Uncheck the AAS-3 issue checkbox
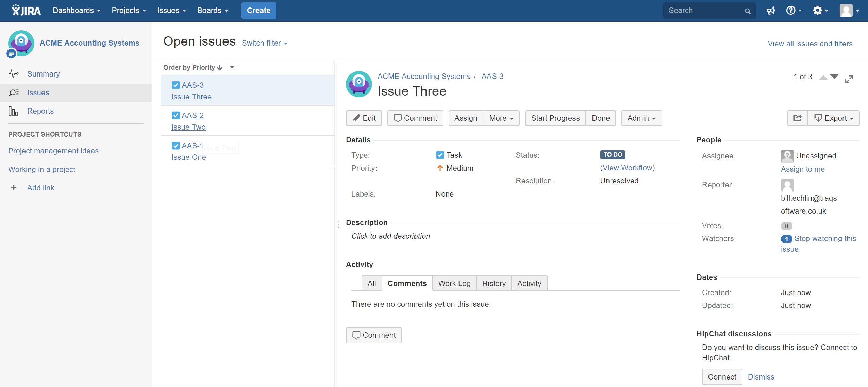Image resolution: width=868 pixels, height=387 pixels. (175, 85)
